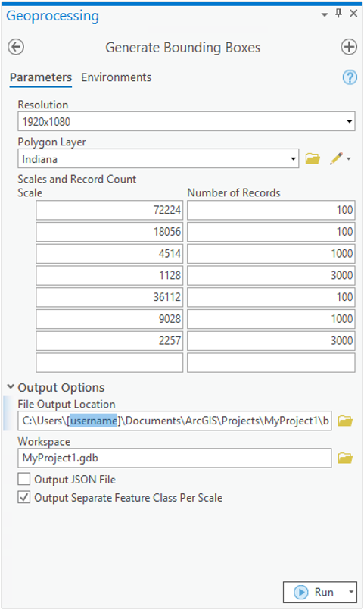
Task: Click the scale field containing 36112
Action: point(110,297)
